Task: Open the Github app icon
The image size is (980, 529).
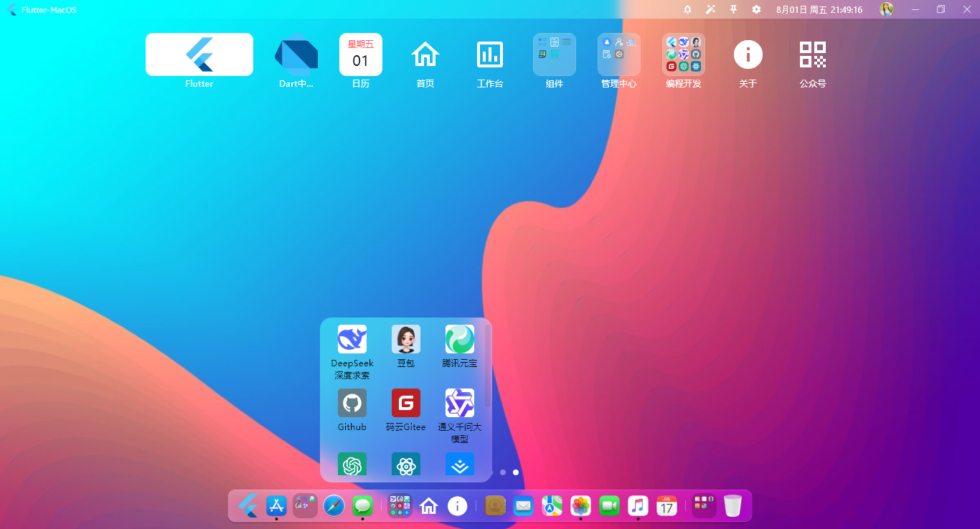Action: tap(352, 403)
